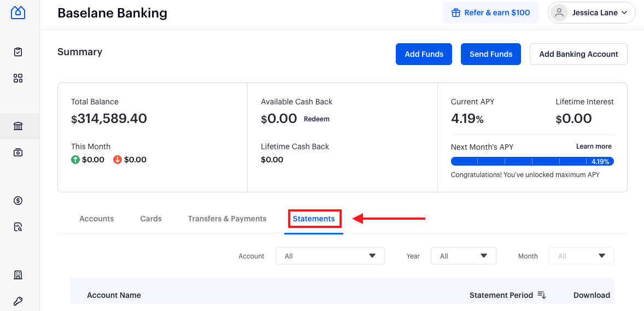644x311 pixels.
Task: Click the red down-arrow spending icon
Action: 118,160
